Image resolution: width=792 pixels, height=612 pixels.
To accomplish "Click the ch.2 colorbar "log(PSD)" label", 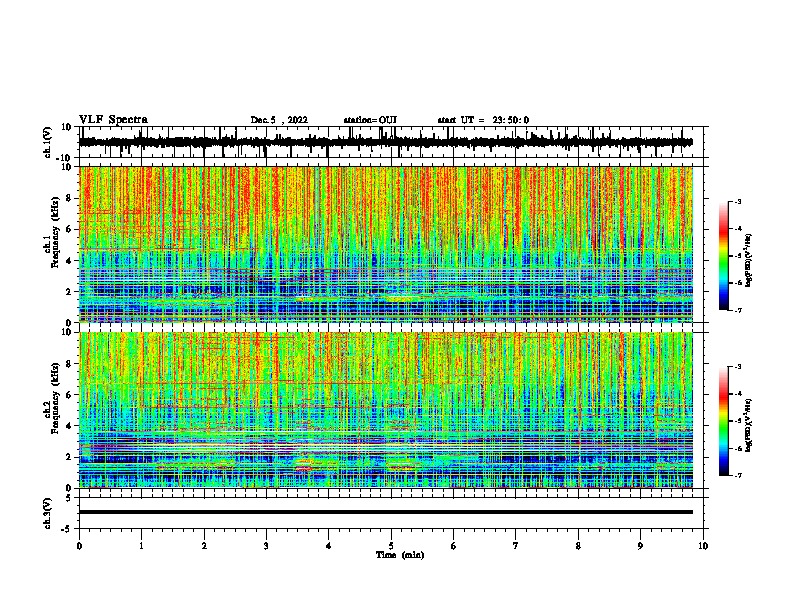I will point(749,426).
